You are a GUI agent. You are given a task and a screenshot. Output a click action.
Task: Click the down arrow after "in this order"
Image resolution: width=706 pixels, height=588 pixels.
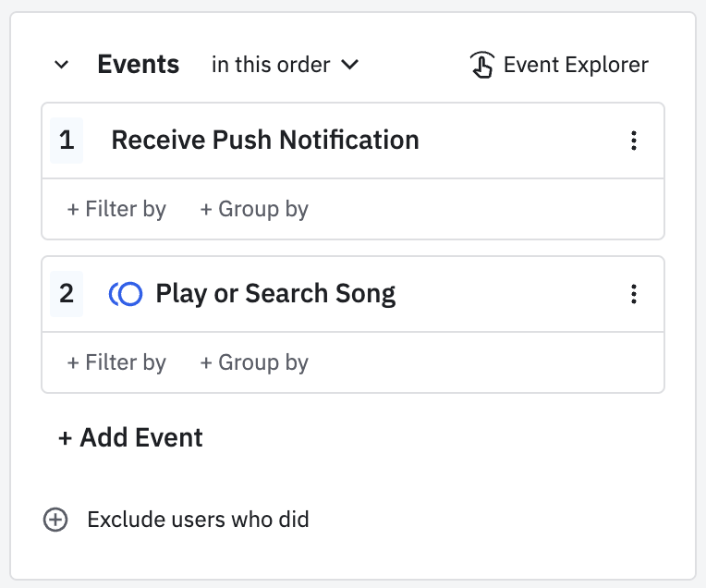(350, 65)
